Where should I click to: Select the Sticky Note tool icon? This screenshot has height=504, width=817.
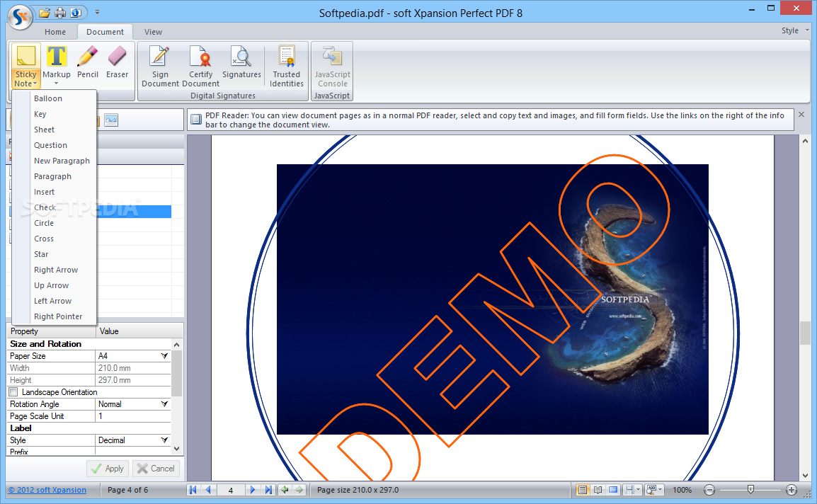[x=25, y=57]
